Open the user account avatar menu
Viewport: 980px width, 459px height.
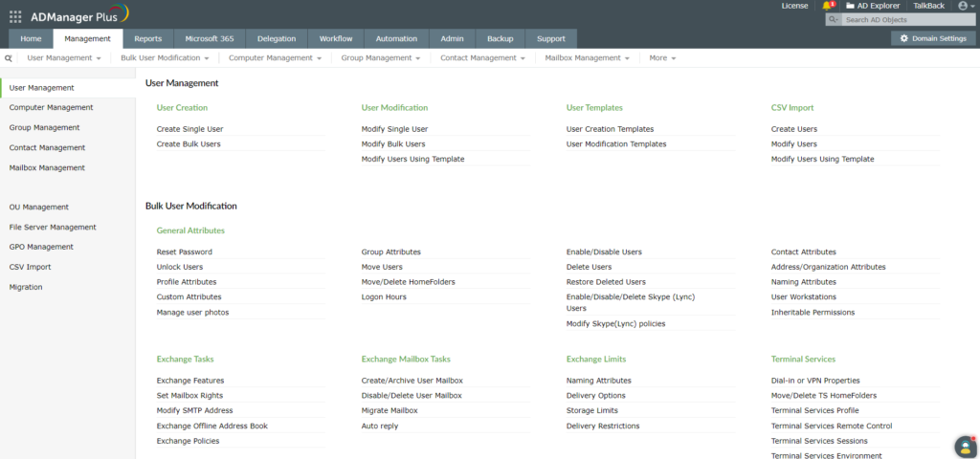click(x=966, y=6)
